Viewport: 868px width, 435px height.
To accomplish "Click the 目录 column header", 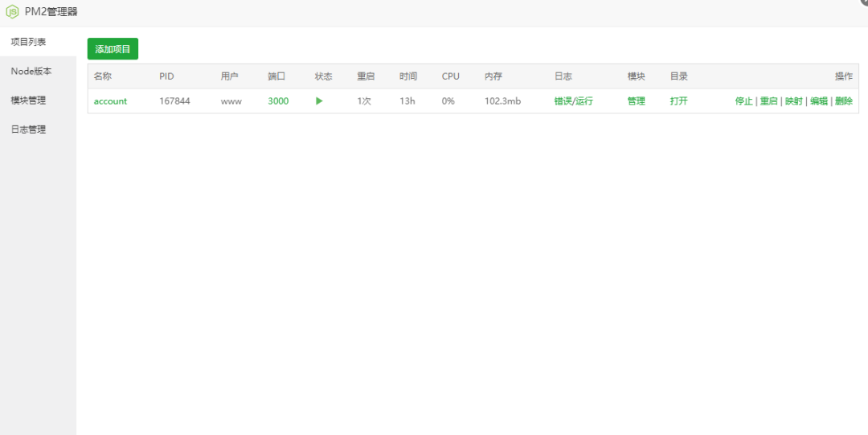I will 678,76.
